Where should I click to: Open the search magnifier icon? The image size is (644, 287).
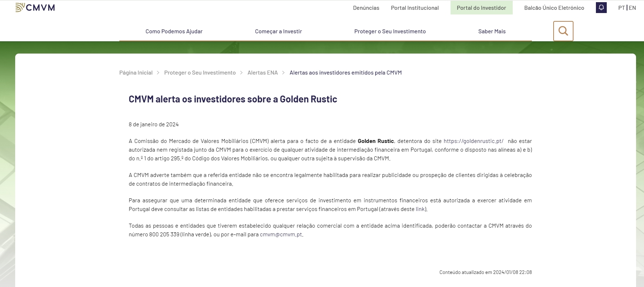tap(563, 31)
